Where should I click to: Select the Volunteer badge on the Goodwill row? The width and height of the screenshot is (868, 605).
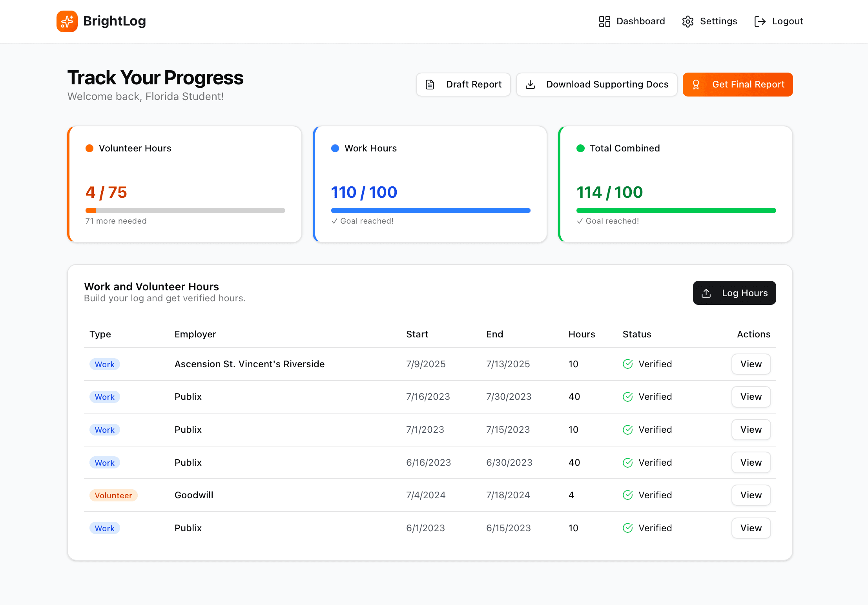113,495
